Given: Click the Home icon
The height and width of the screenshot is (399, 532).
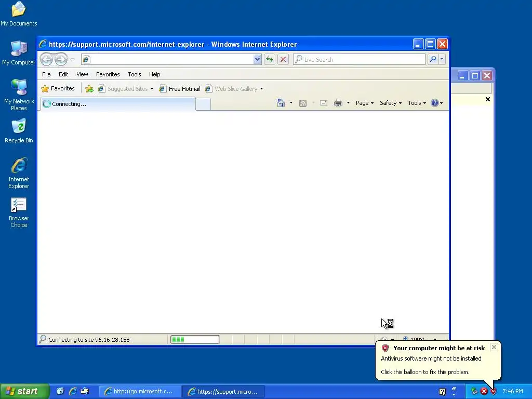Looking at the screenshot, I should click(x=281, y=103).
